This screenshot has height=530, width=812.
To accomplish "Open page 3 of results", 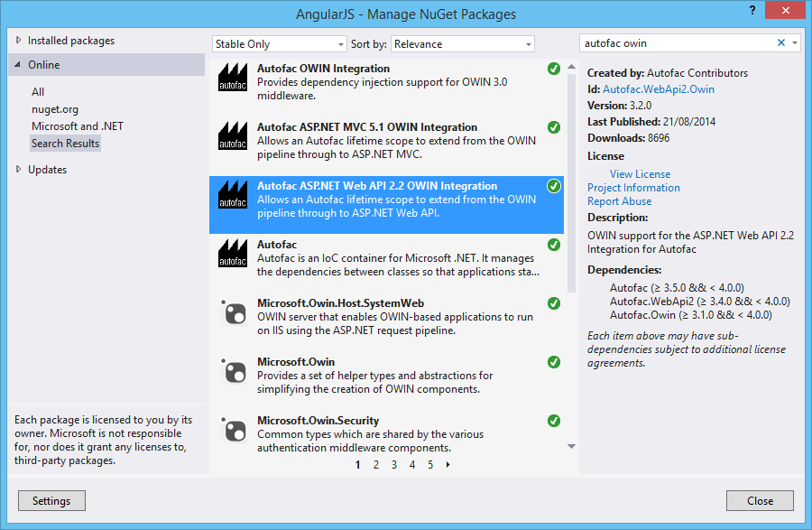I will click(x=394, y=465).
